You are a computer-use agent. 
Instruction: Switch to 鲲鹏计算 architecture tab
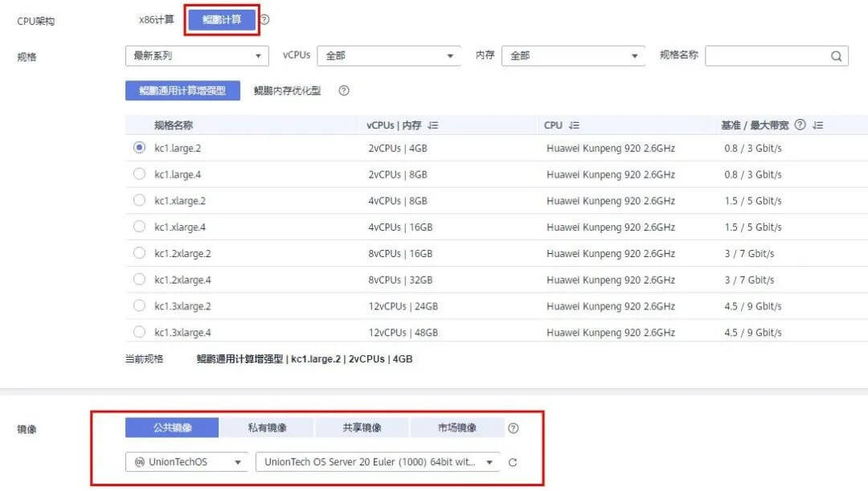[x=222, y=20]
